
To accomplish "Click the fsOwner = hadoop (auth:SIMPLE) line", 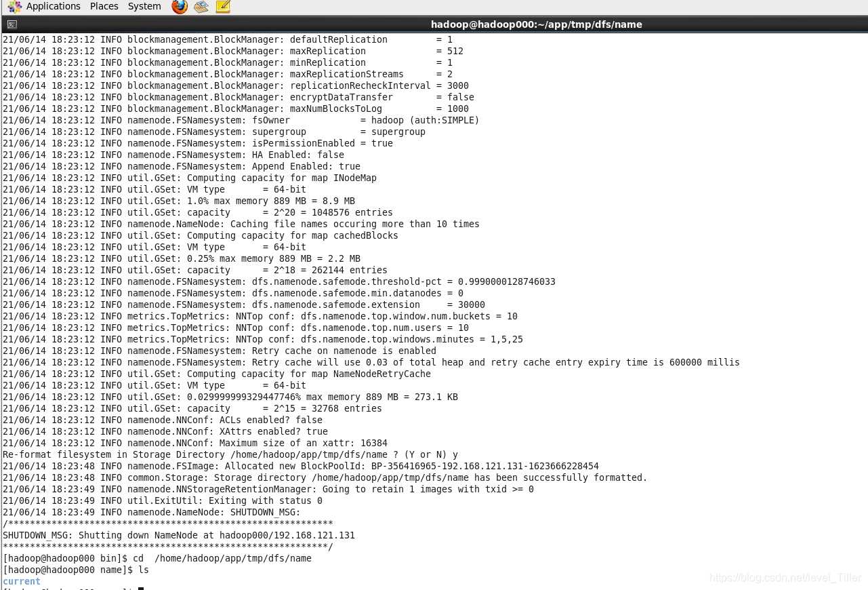I will coord(241,120).
